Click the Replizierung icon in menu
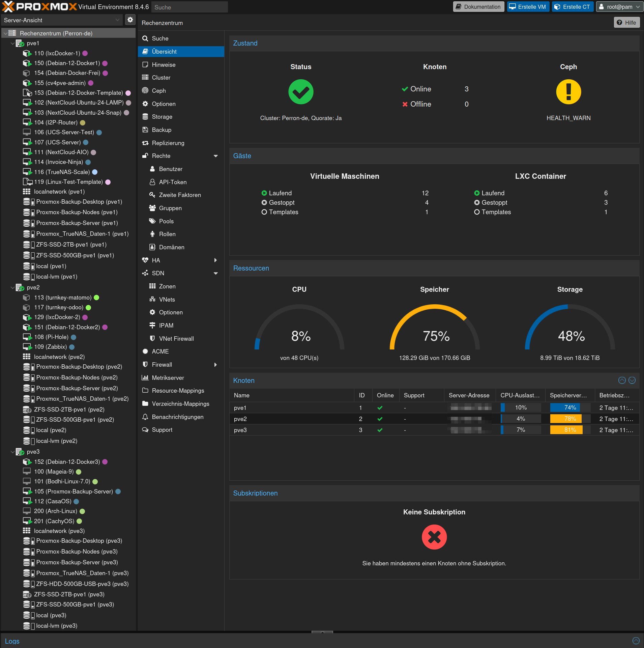Viewport: 644px width, 648px height. 145,143
